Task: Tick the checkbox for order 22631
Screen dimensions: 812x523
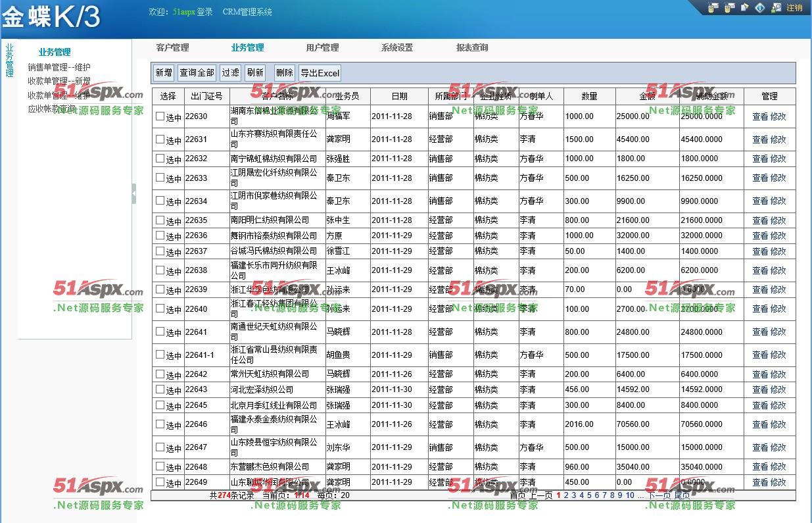Action: tap(160, 139)
